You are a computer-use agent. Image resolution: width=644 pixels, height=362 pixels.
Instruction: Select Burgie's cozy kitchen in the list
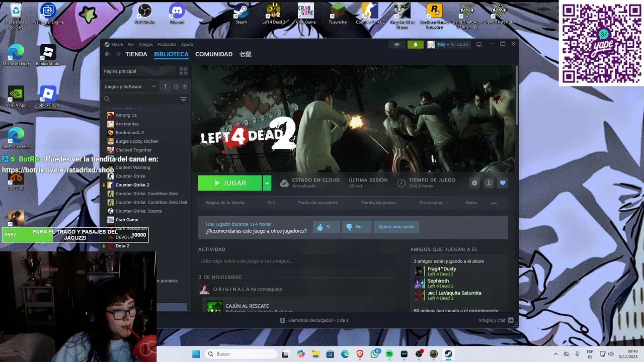(x=137, y=141)
